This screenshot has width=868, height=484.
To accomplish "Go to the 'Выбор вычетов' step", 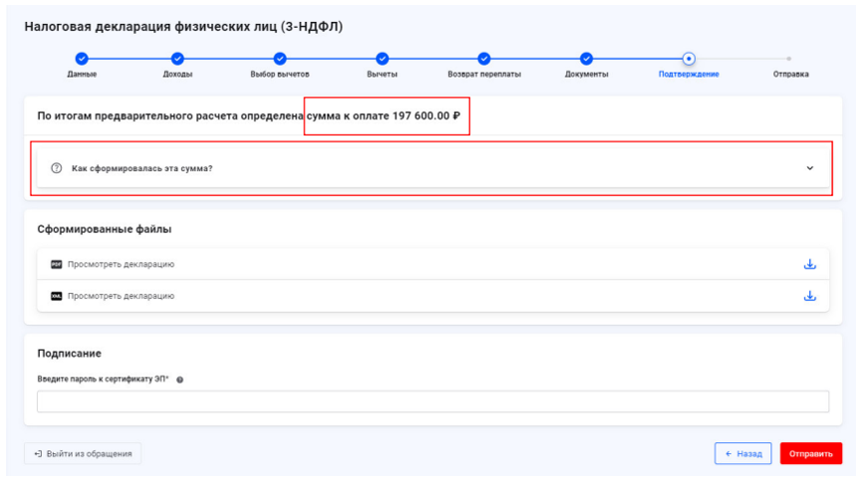I will (279, 59).
